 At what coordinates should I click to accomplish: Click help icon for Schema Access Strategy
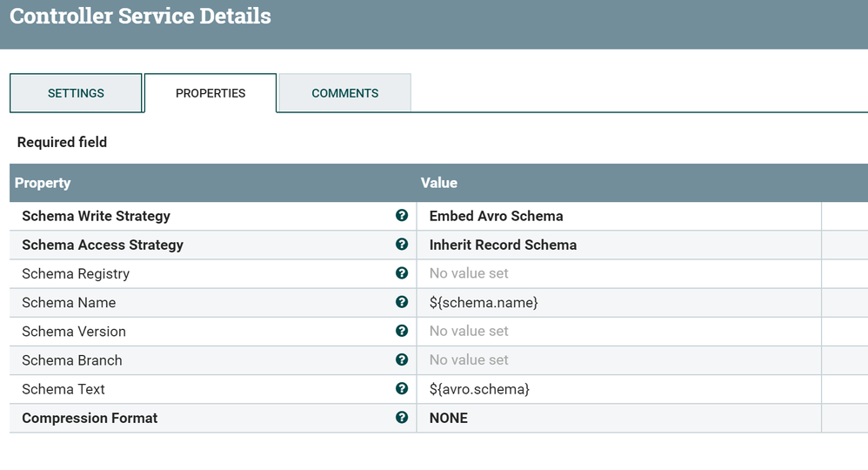pos(402,245)
